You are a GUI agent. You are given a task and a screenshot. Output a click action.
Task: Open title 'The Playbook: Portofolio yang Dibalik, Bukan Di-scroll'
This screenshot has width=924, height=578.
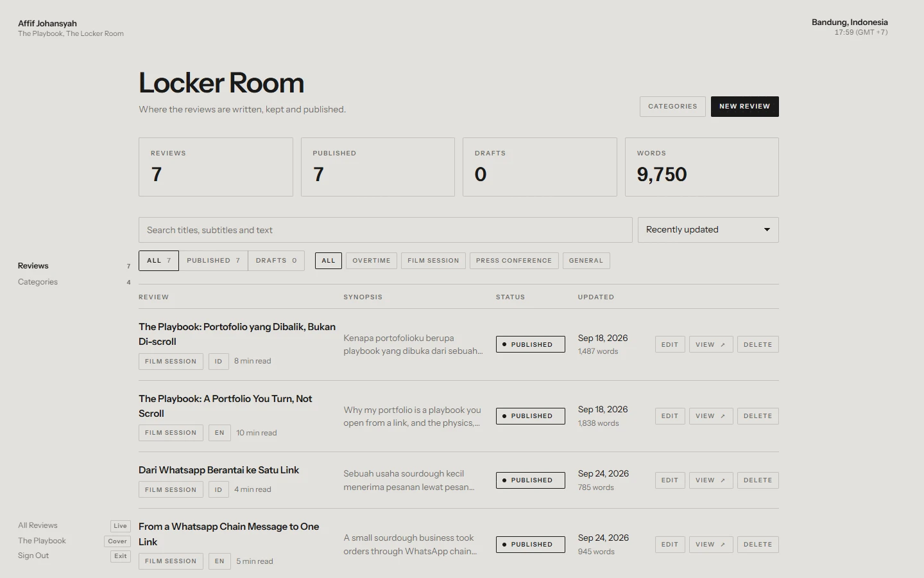tap(237, 334)
